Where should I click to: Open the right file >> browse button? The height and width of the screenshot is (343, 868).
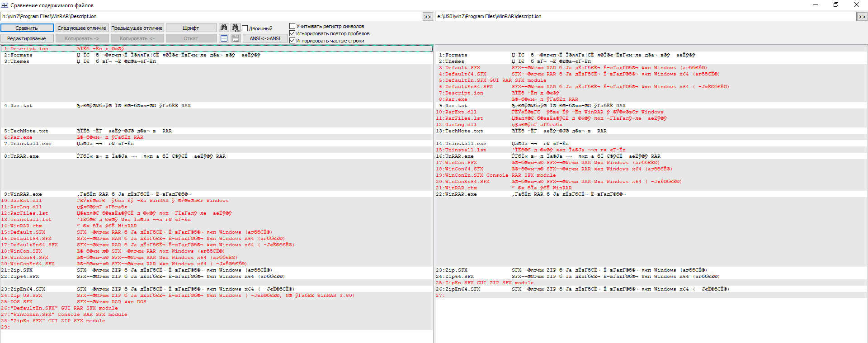tap(862, 17)
